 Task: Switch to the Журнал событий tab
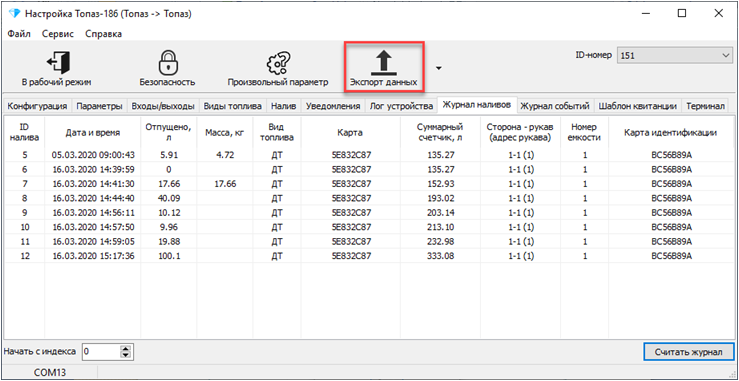tap(555, 106)
